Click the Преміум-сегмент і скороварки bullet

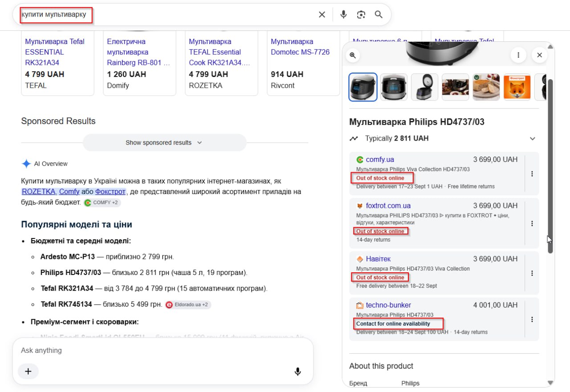pyautogui.click(x=85, y=322)
